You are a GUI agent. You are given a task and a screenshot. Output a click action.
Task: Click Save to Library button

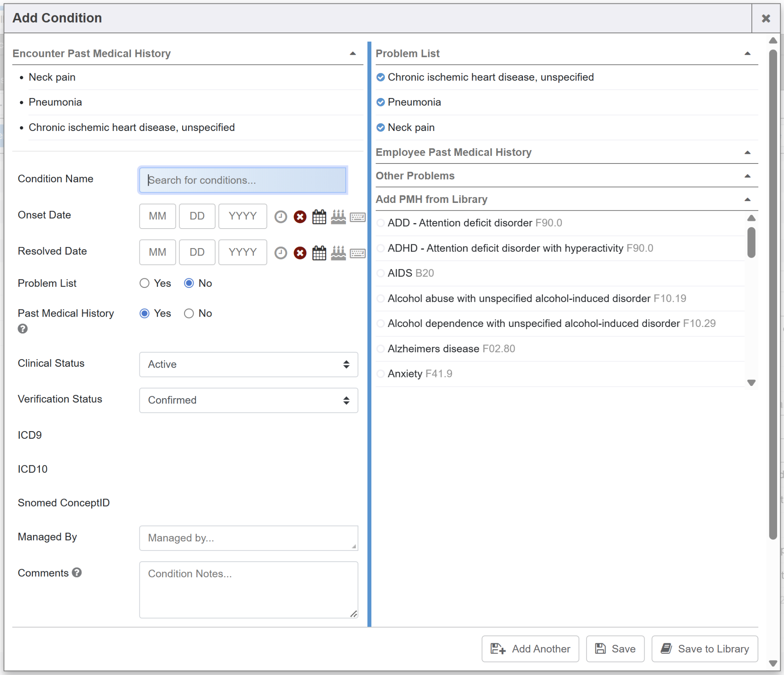(x=705, y=649)
